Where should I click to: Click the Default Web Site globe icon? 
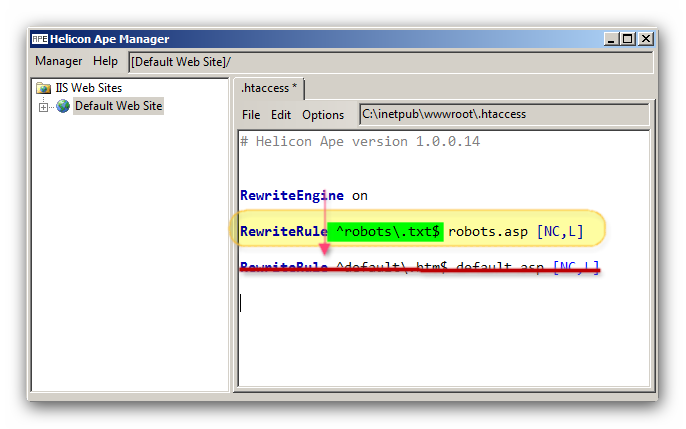[x=63, y=106]
